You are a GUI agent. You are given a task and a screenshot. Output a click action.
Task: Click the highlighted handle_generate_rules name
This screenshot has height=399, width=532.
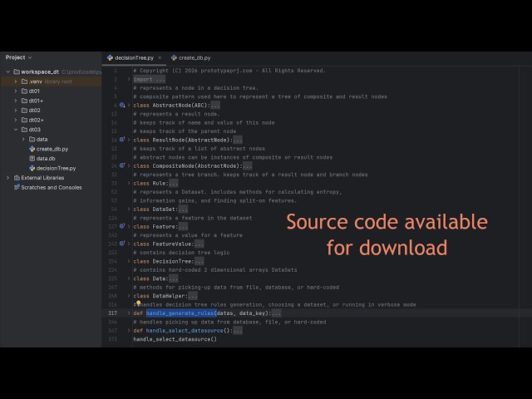coord(181,313)
